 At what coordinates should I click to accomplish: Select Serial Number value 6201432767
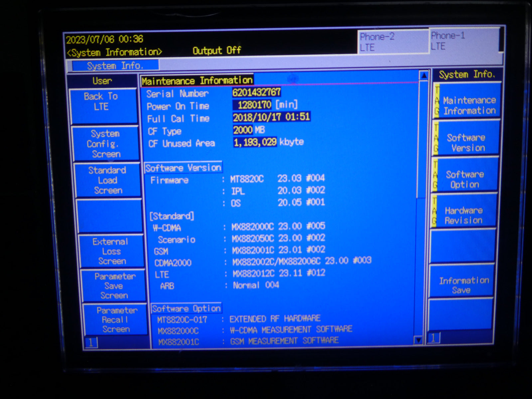tap(257, 92)
